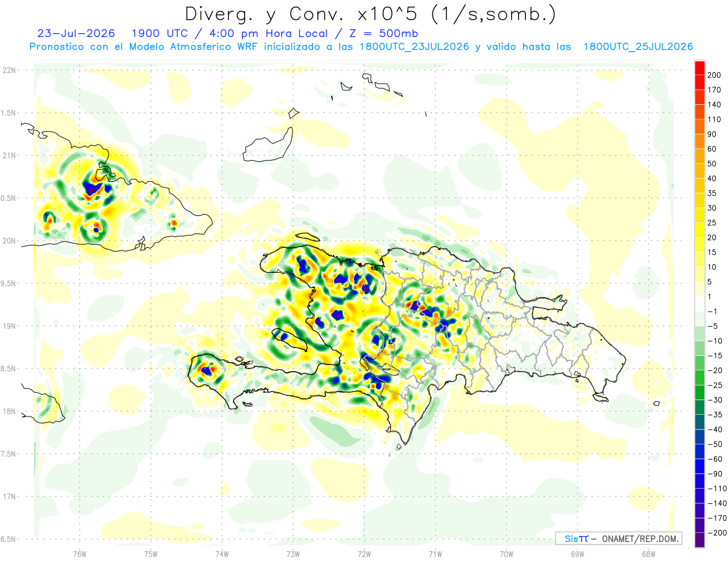
Task: Click latitude label "21N"
Action: 9,156
